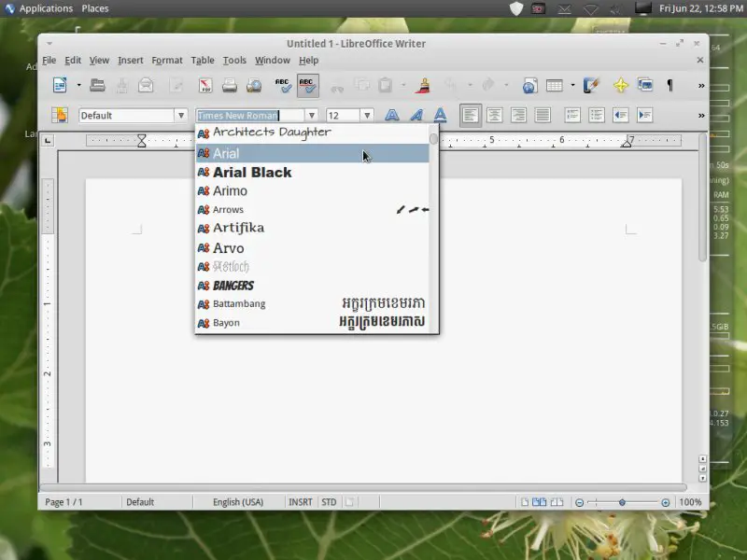Choose Arial from the font list
Viewport: 747px width, 560px height.
click(313, 153)
